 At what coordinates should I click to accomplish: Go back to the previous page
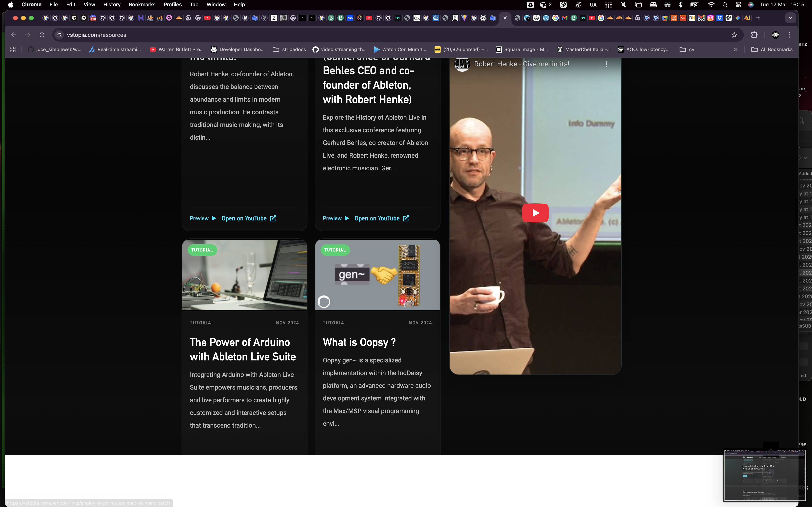tap(13, 35)
